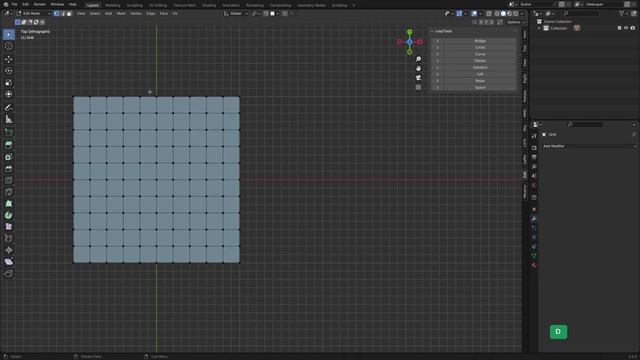Select the Rip Region tool
This screenshot has height=360, width=640.
coord(9,273)
